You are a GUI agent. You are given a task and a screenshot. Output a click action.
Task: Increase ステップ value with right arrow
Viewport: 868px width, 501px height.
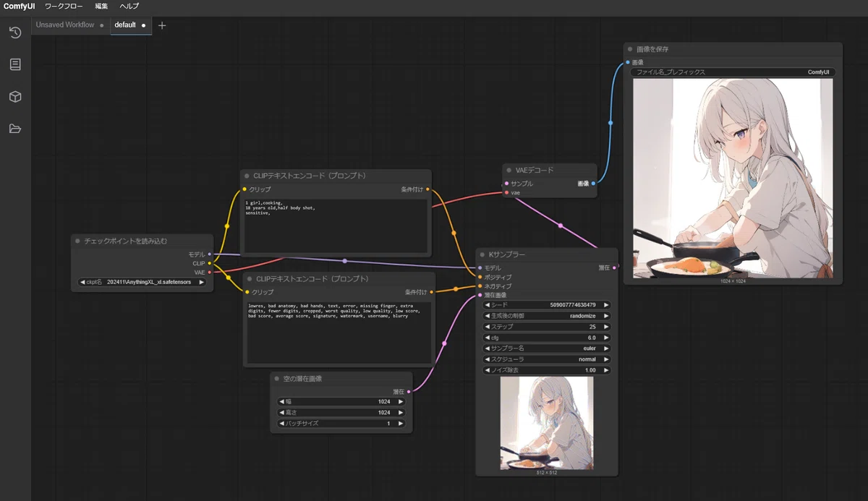(605, 327)
